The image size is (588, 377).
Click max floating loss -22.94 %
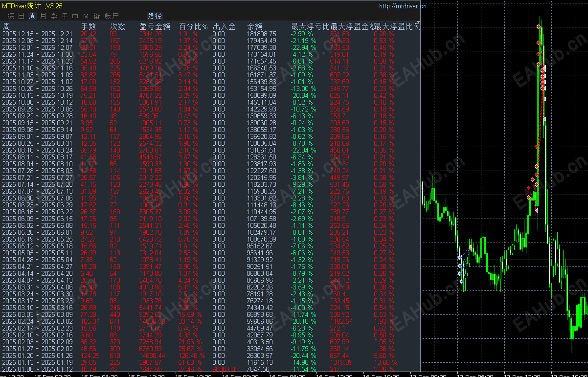point(304,48)
